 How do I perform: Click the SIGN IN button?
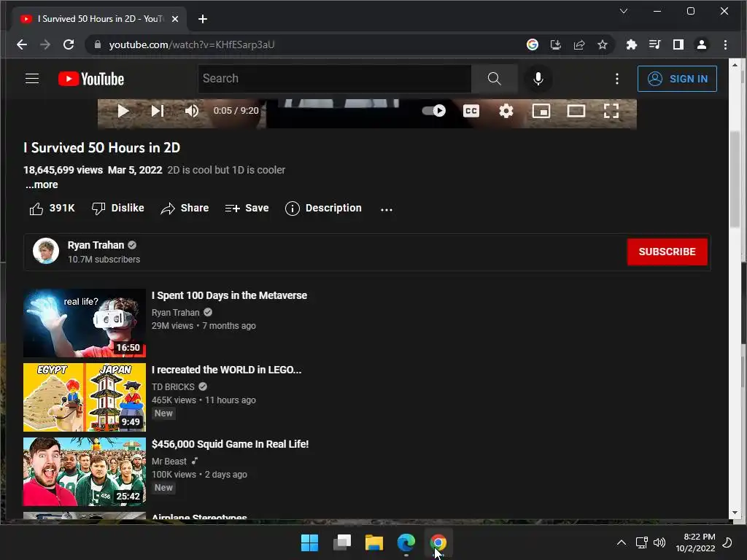[677, 79]
